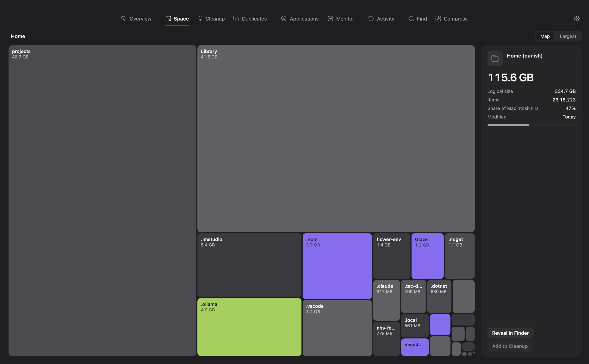Click the purple mvpst... block
Viewport: 589px width, 364px height.
(x=415, y=347)
